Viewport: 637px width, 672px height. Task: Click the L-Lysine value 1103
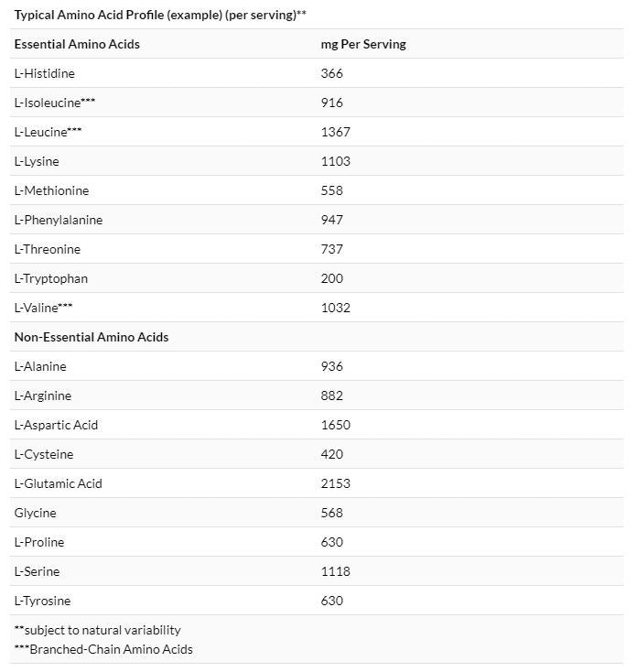(336, 161)
